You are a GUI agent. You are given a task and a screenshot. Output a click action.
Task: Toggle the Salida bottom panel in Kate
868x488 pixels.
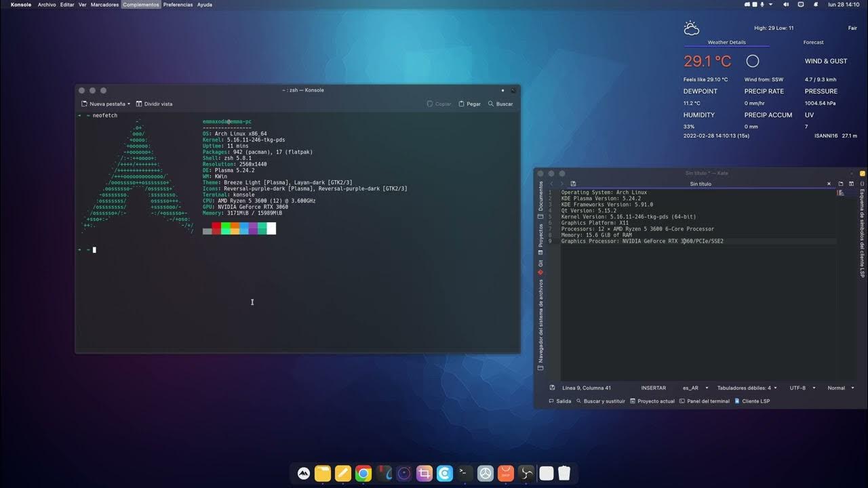point(560,401)
